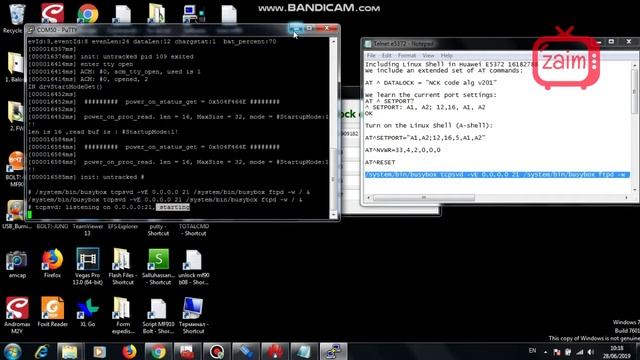This screenshot has height=360, width=640.
Task: Click the Notepad horizontal scrollbar thumb
Action: (x=424, y=198)
